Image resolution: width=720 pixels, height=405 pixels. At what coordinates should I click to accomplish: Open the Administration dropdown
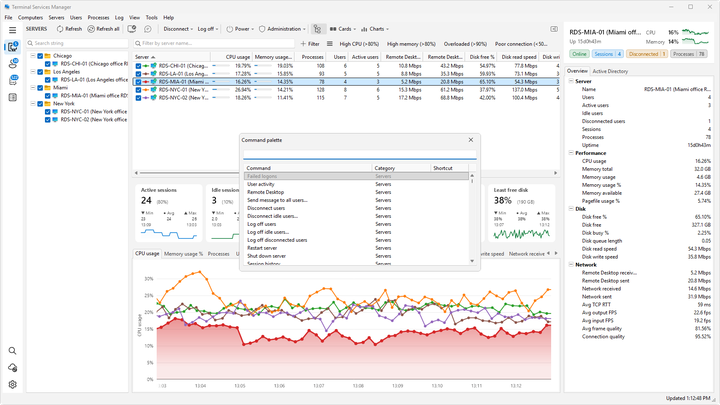tap(282, 29)
